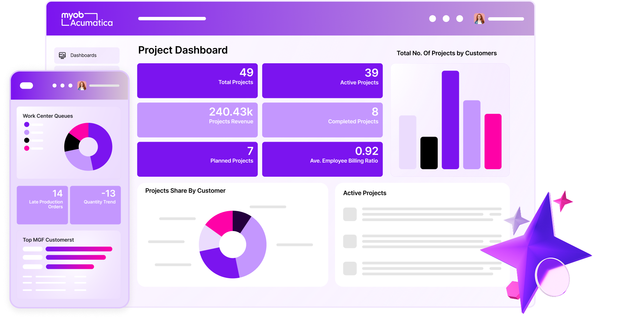Click the rightmost dot icon in the header
The image size is (644, 326).
coord(459,19)
